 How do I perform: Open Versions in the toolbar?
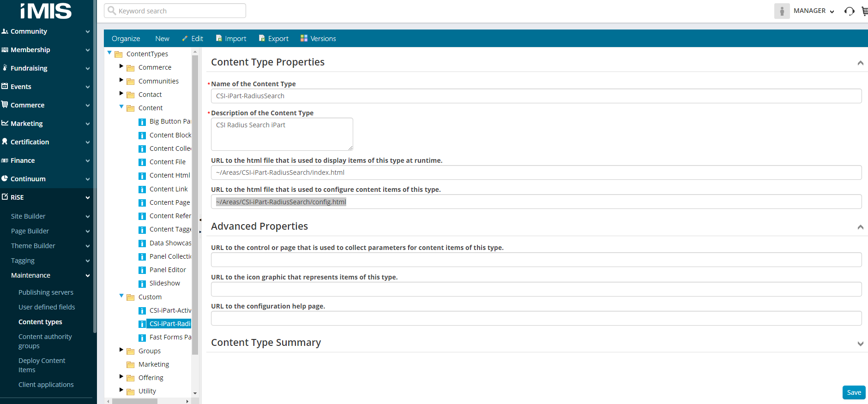[x=318, y=39]
